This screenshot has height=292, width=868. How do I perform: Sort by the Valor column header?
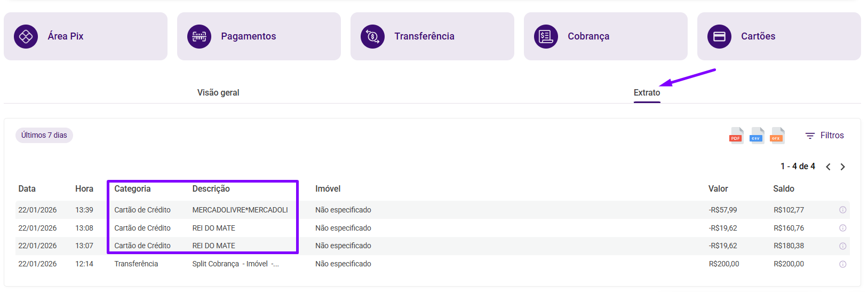pos(718,189)
